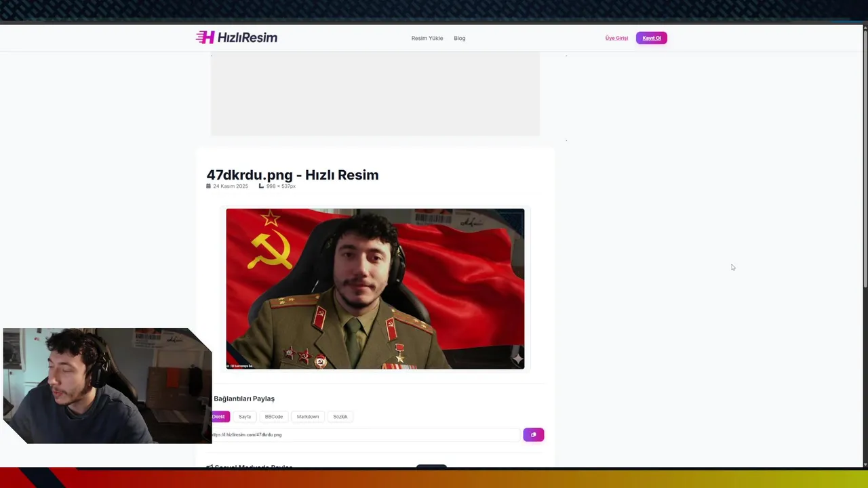The image size is (868, 488).
Task: Click the Bağlantıları Paylaş heading
Action: tap(244, 399)
